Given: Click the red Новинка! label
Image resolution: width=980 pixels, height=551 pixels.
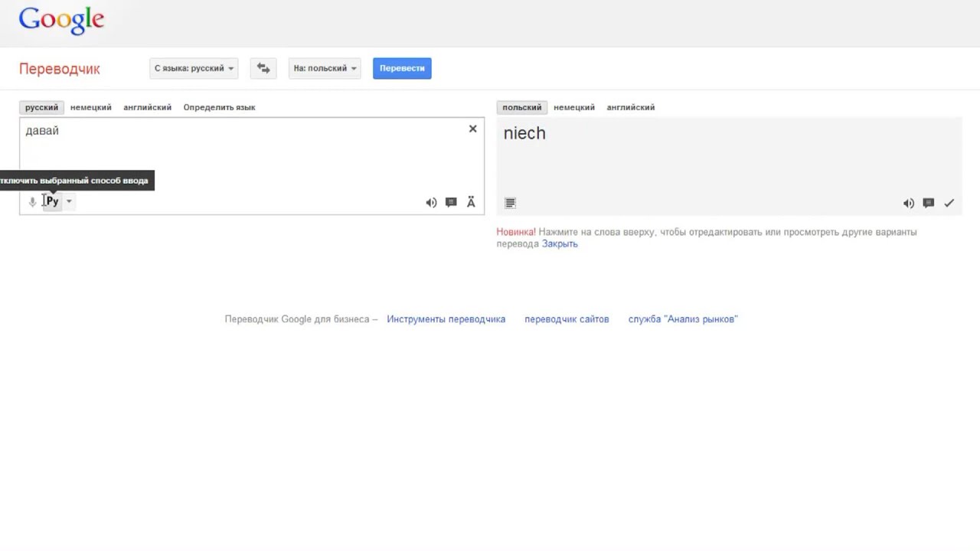Looking at the screenshot, I should [516, 232].
